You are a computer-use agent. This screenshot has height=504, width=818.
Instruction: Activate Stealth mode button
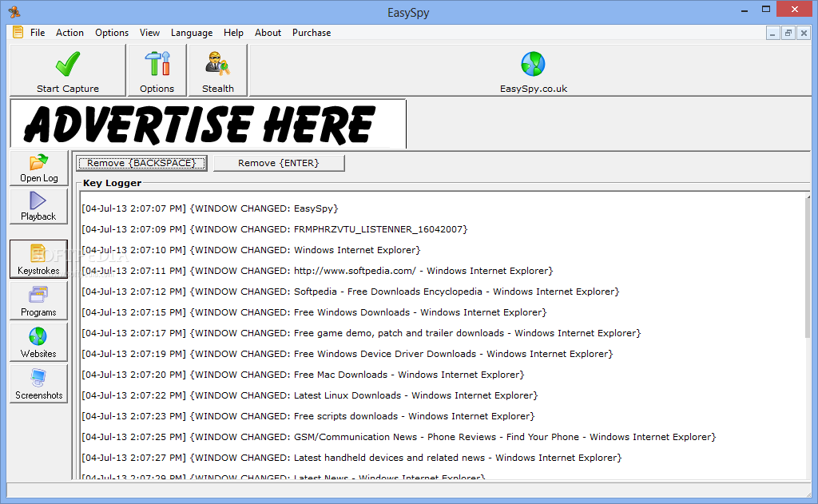tap(218, 70)
